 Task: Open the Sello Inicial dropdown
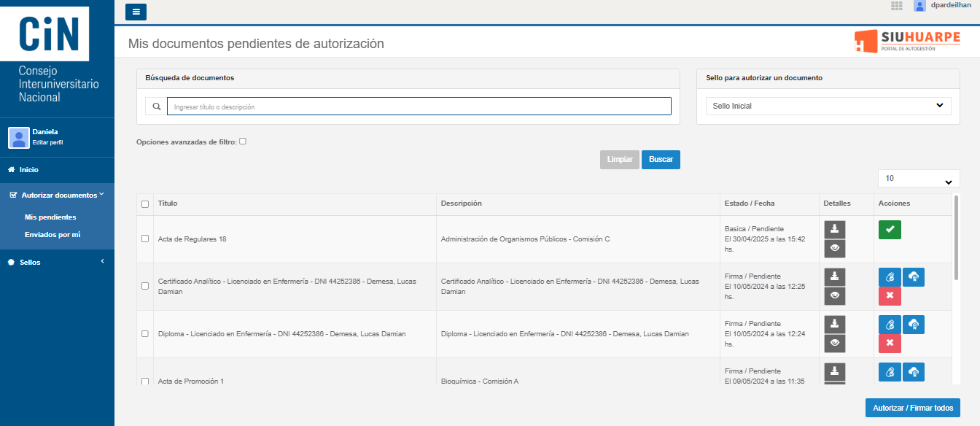pyautogui.click(x=828, y=106)
